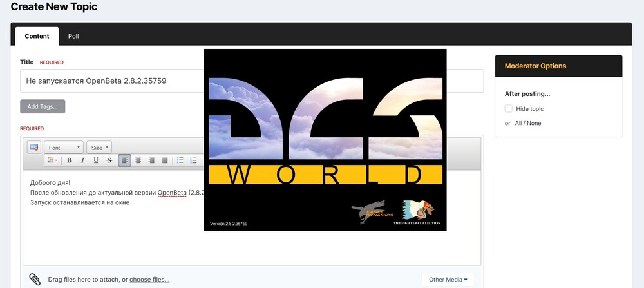The height and width of the screenshot is (288, 644).
Task: Center align the text
Action: tap(138, 160)
